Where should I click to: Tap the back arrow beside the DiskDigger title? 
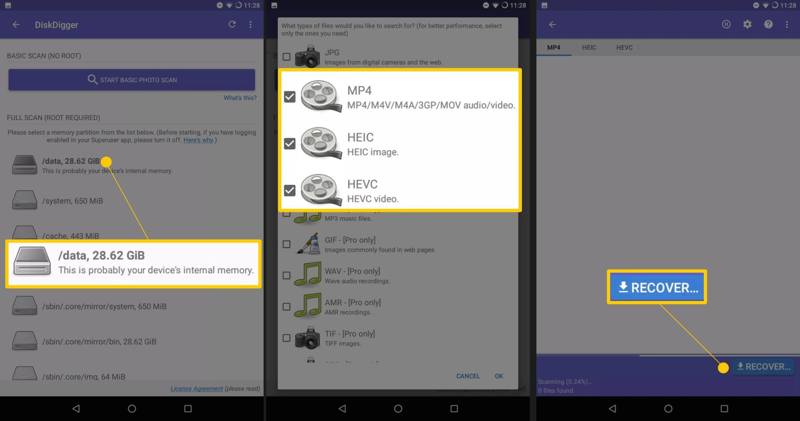[x=16, y=23]
